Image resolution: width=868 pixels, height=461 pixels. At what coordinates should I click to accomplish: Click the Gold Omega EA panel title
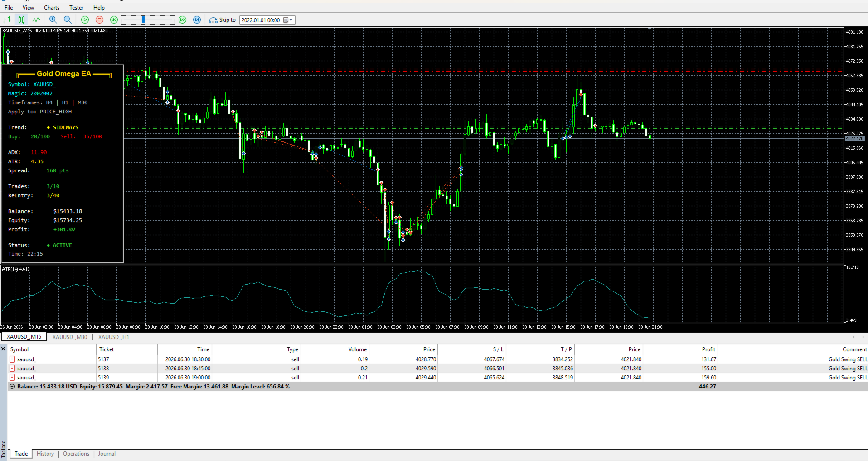coord(64,74)
